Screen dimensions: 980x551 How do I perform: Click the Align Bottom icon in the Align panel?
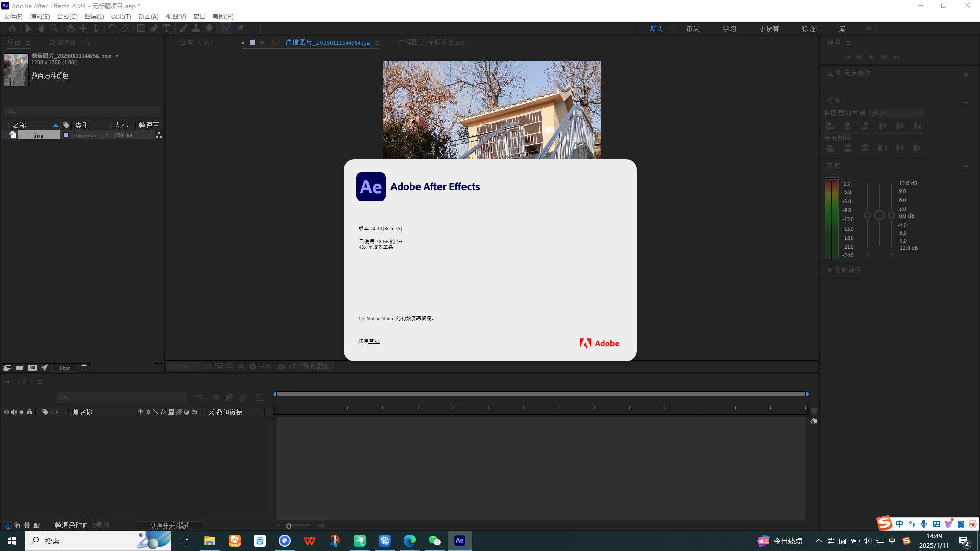[x=917, y=126]
